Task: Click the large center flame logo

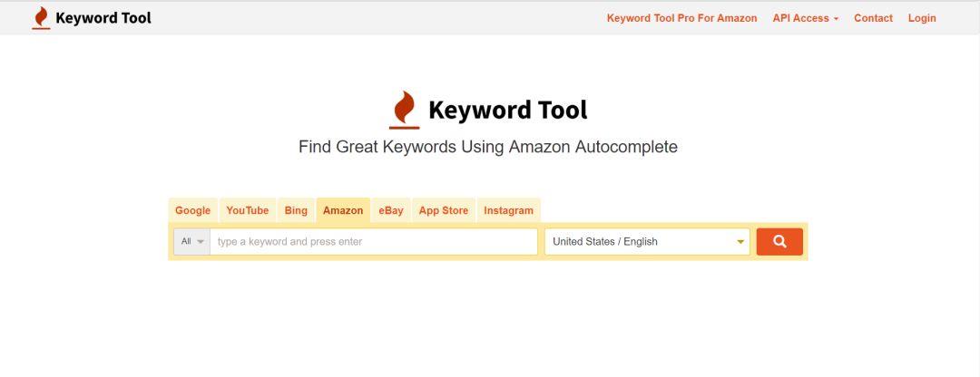Action: pyautogui.click(x=405, y=111)
